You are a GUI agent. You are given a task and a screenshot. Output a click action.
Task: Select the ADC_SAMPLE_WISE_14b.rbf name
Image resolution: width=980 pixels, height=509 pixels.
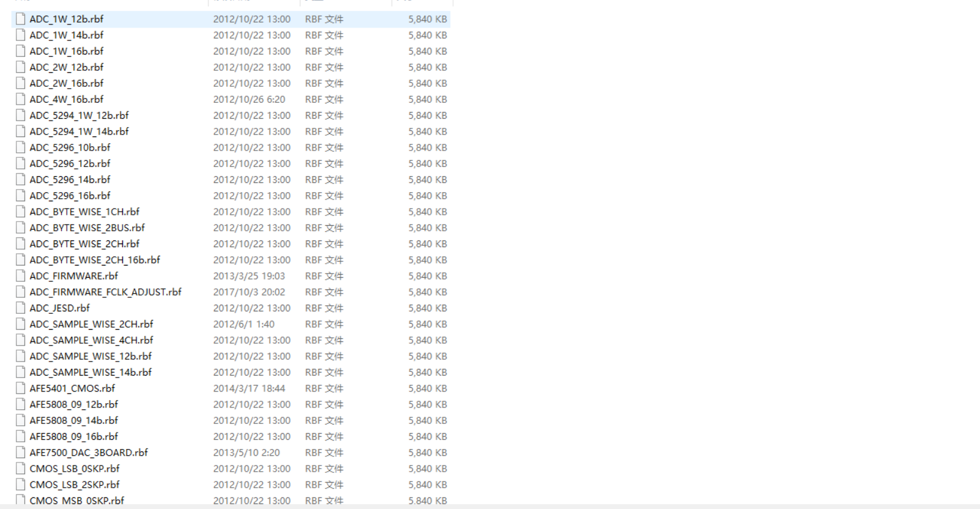pos(91,372)
